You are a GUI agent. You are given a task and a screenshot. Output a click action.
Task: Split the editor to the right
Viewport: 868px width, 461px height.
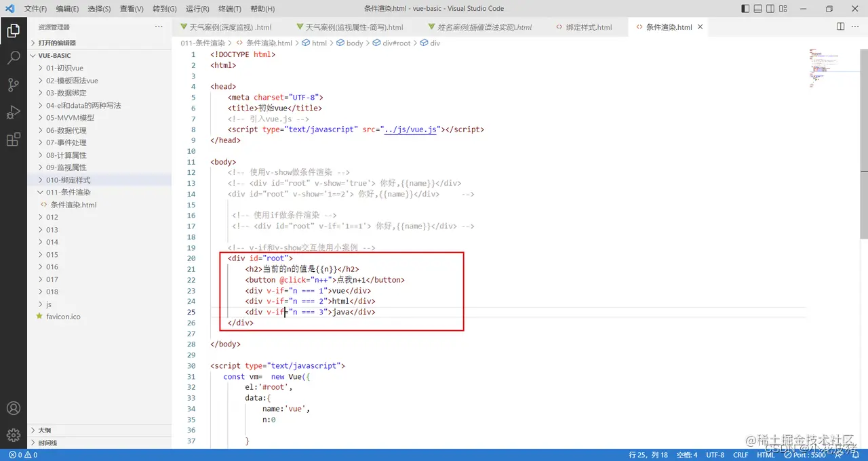pyautogui.click(x=840, y=27)
